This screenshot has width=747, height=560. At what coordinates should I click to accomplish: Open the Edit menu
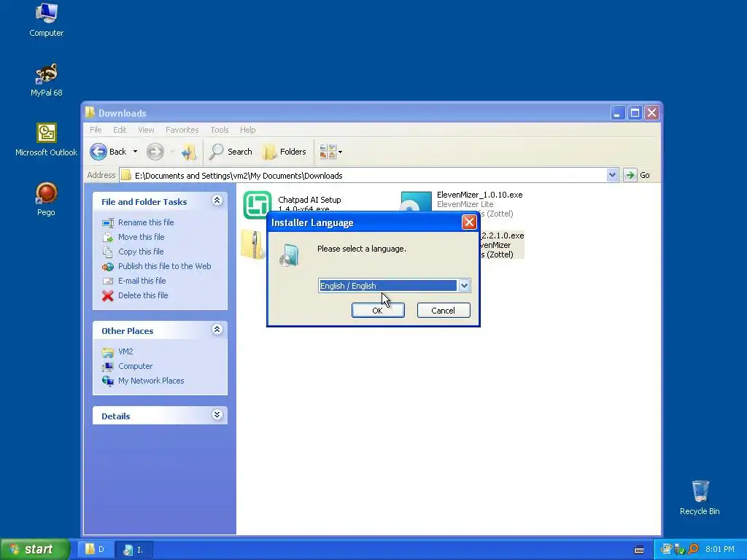[120, 130]
